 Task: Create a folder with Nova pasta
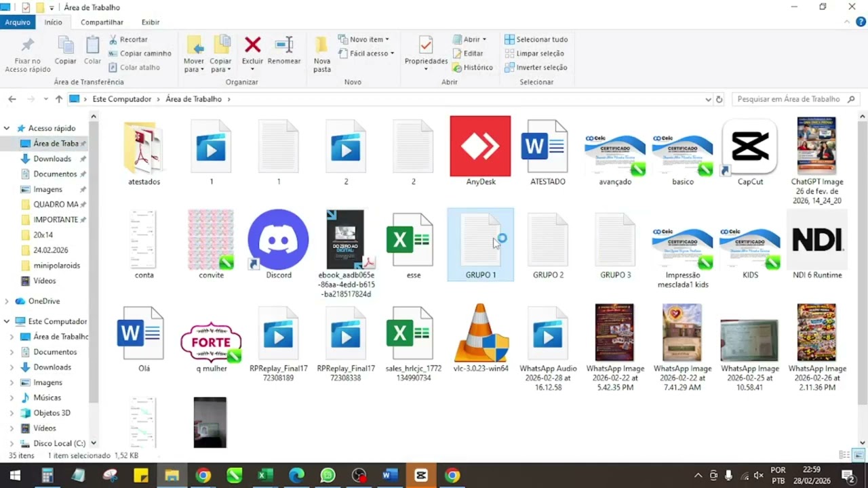point(322,54)
